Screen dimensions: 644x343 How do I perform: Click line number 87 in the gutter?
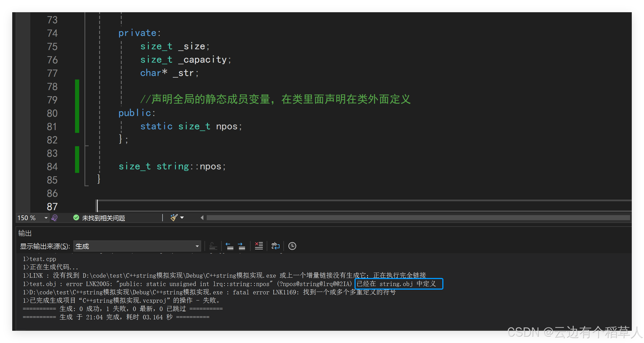click(x=52, y=207)
